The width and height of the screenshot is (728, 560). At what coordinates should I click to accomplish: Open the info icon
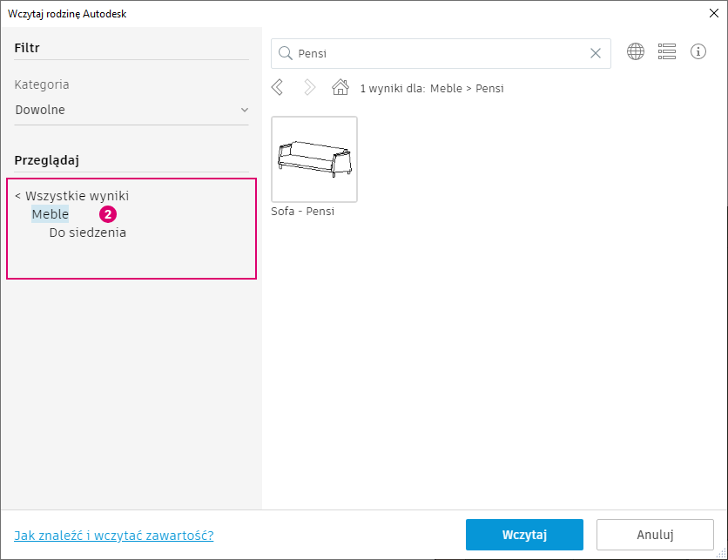pos(698,51)
